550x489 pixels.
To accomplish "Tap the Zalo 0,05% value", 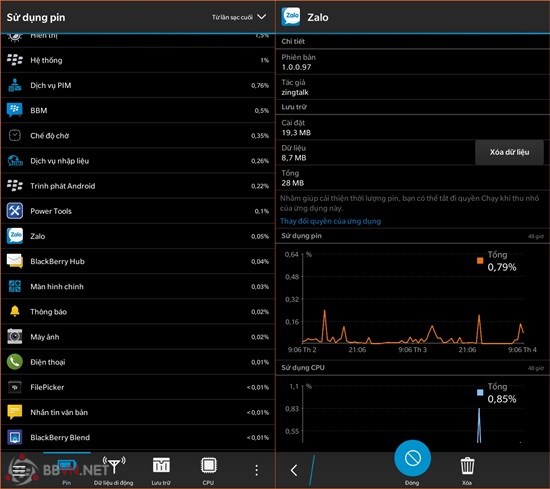I will pos(260,236).
